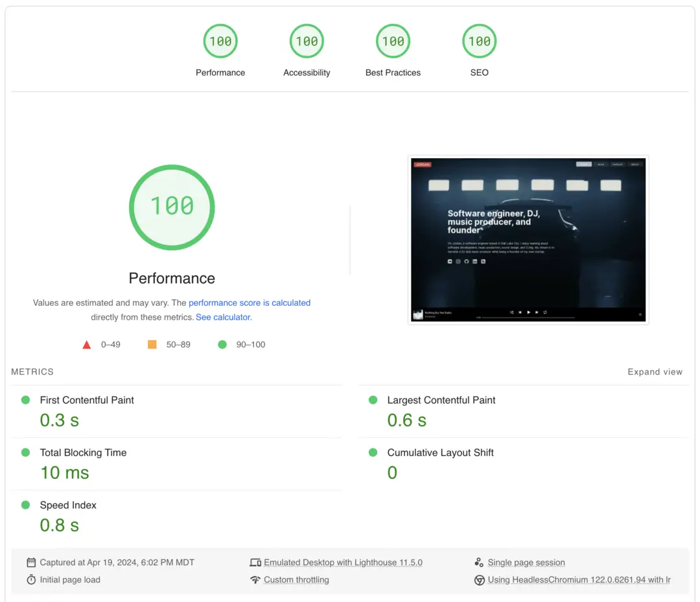Click the 'Expand view' toggle for metrics

click(655, 372)
